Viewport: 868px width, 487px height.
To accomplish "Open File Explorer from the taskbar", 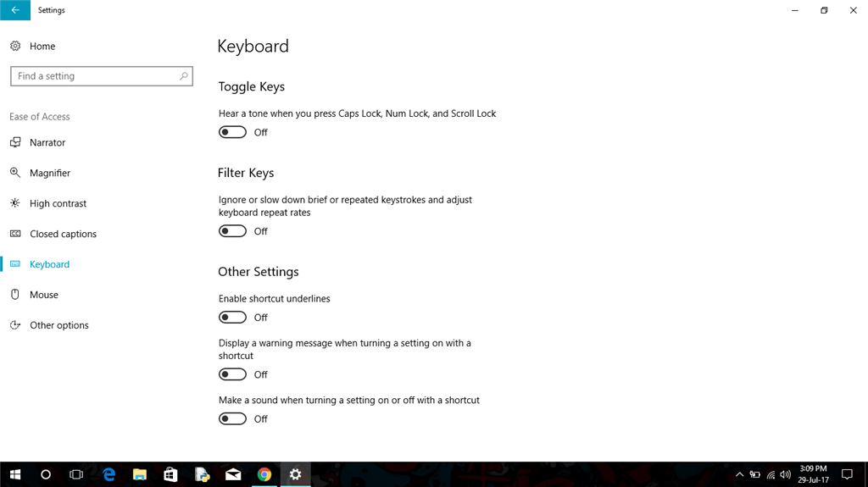I will pyautogui.click(x=140, y=474).
